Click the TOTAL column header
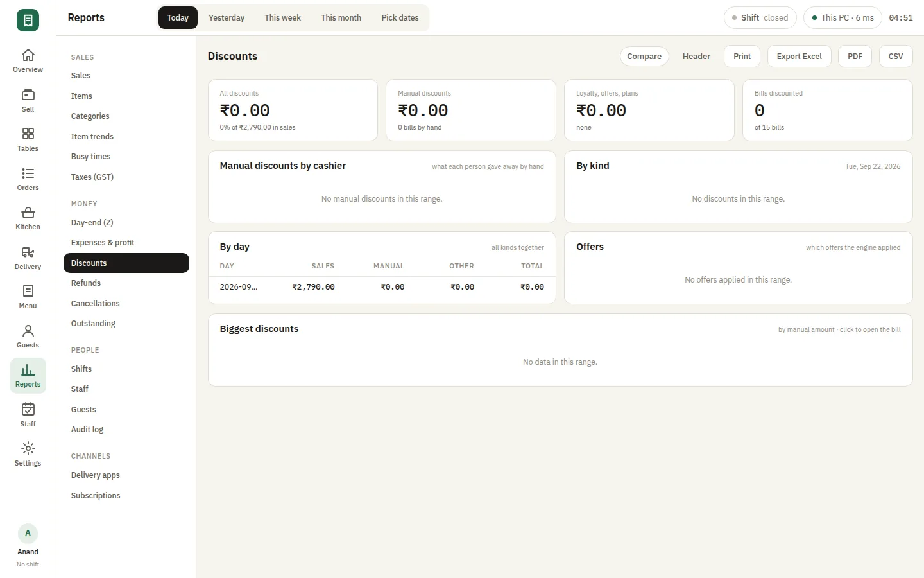This screenshot has height=578, width=924. [532, 266]
